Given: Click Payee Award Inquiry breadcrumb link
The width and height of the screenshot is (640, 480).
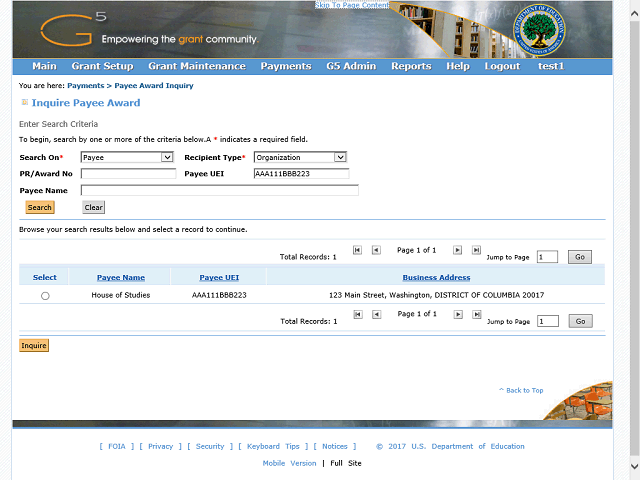Looking at the screenshot, I should (x=154, y=86).
